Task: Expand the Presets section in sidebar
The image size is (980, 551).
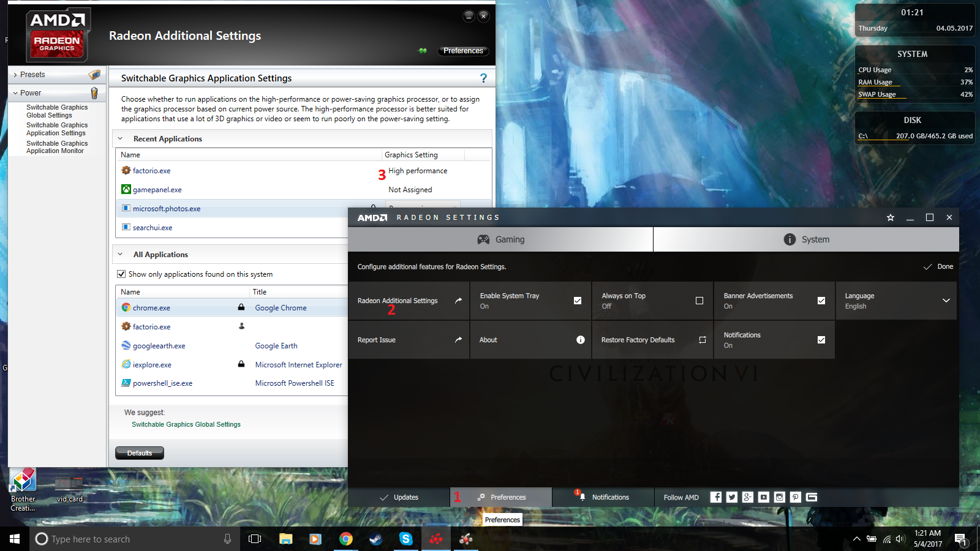Action: (x=15, y=75)
